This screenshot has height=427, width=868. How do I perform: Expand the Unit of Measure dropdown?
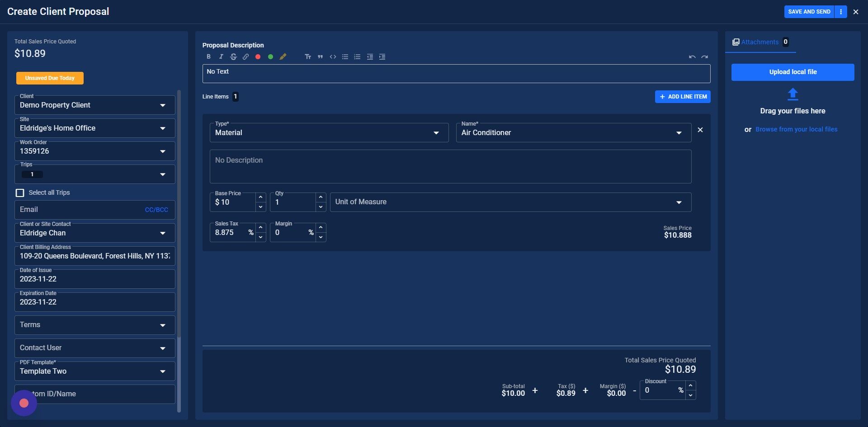point(510,202)
